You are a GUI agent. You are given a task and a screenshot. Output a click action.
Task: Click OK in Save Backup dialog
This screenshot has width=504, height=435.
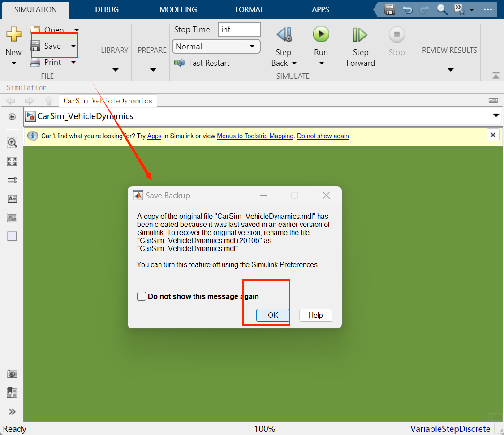[x=272, y=315]
